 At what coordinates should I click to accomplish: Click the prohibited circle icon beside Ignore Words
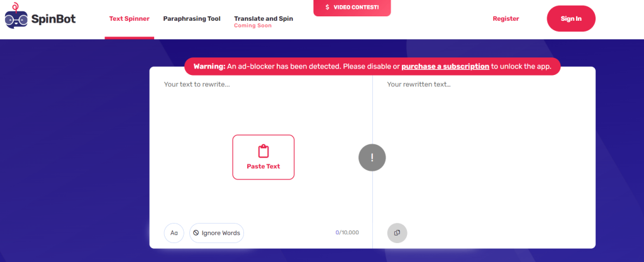click(196, 233)
